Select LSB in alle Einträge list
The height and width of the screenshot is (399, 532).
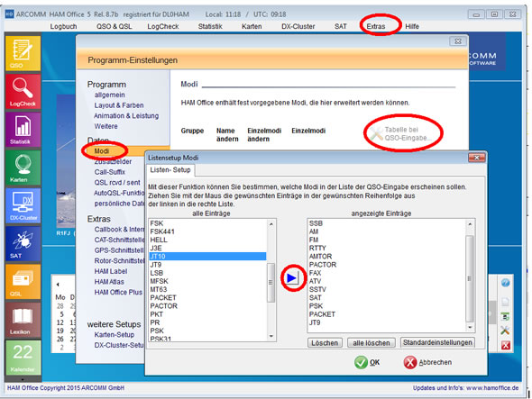click(x=207, y=273)
